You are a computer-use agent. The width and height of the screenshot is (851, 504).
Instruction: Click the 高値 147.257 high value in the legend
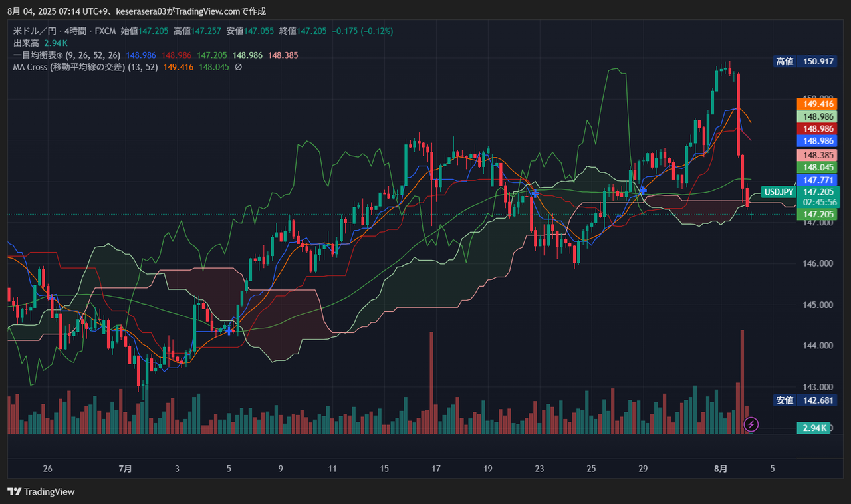point(197,31)
